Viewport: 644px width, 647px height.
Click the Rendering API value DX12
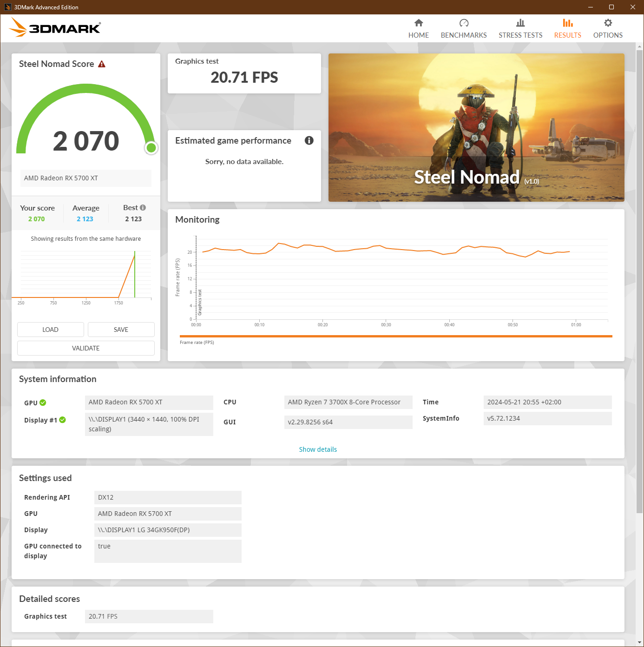pos(168,497)
